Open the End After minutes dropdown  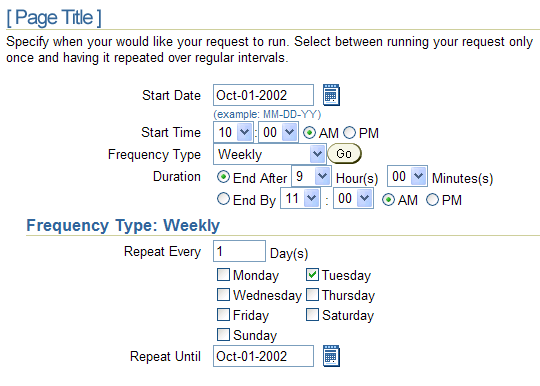[407, 176]
